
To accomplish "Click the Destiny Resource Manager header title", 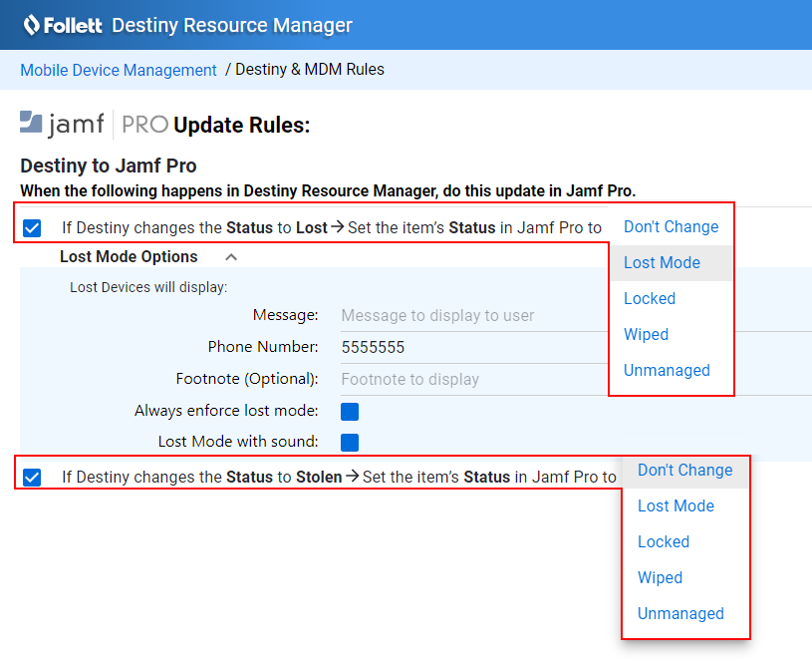I will tap(232, 25).
